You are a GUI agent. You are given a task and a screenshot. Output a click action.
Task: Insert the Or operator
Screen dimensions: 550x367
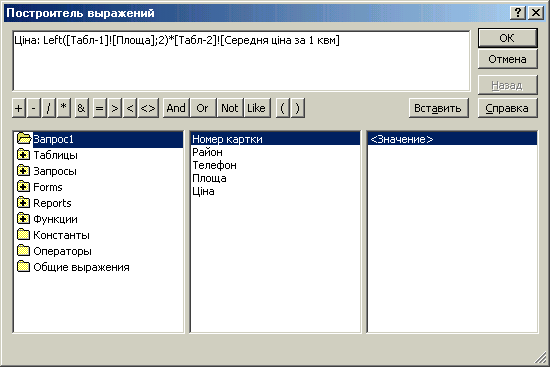click(203, 108)
